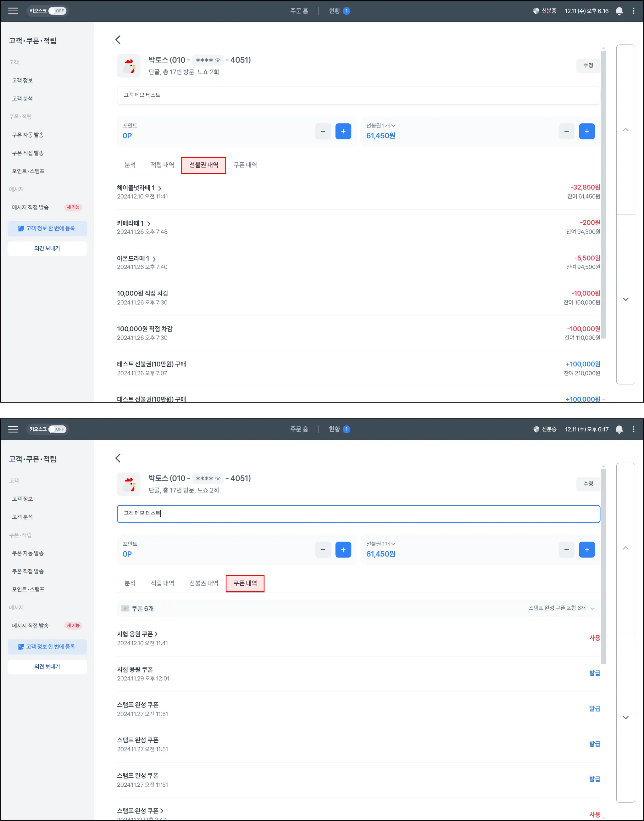The height and width of the screenshot is (821, 644).
Task: Open the three-dot more menu in bottom header
Action: (x=633, y=429)
